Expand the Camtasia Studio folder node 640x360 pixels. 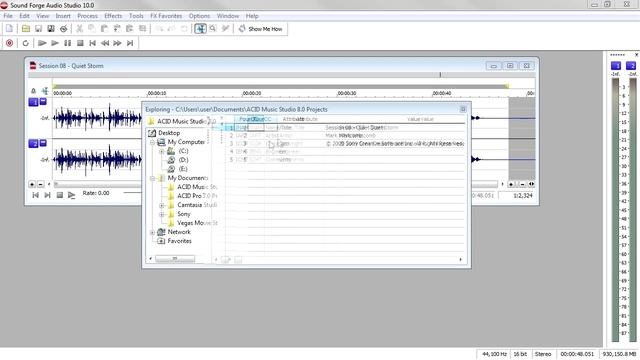[162, 205]
